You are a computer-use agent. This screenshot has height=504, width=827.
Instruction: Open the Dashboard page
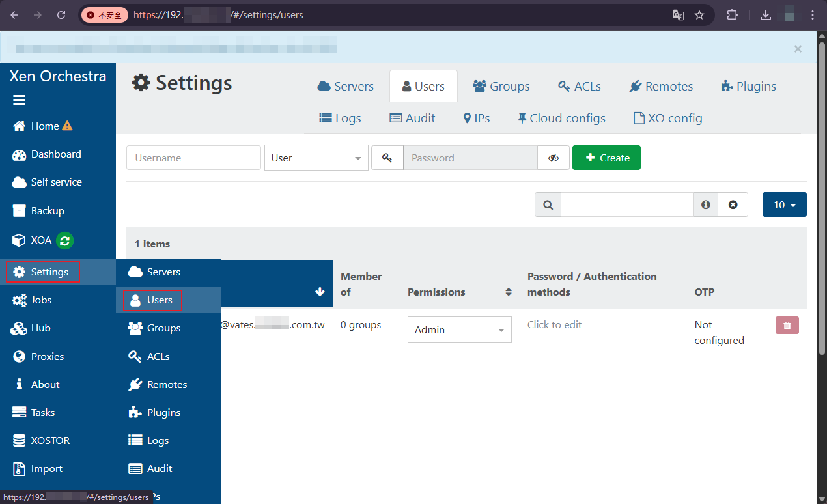tap(47, 154)
